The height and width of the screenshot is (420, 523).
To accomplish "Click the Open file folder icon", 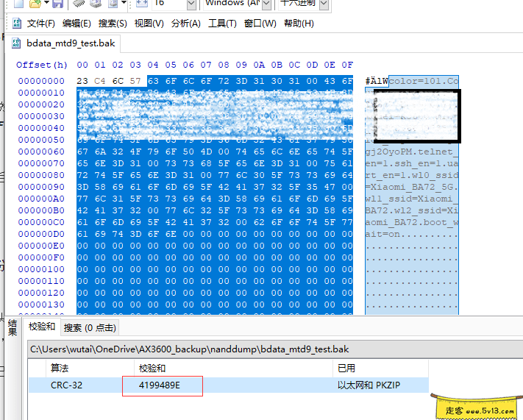I will 35,4.
